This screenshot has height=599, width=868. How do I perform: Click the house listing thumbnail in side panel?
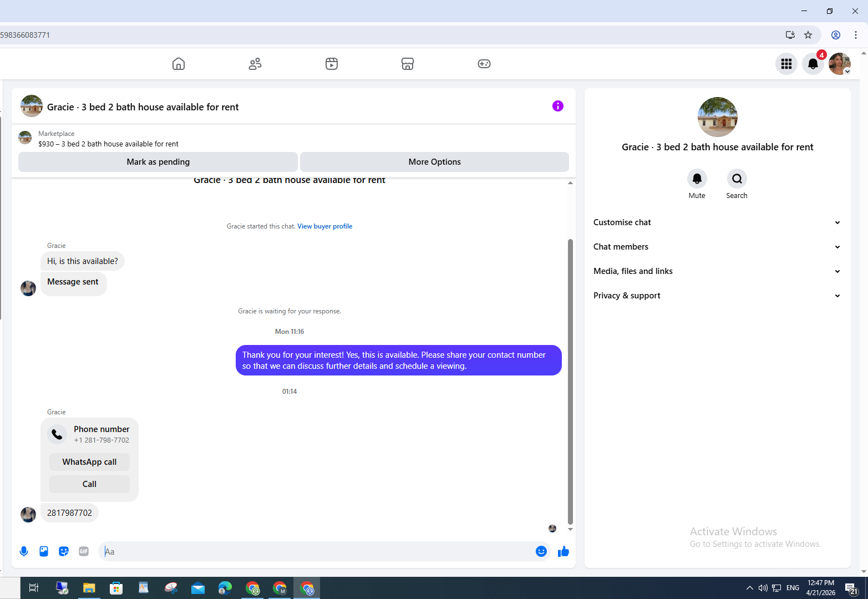click(718, 117)
